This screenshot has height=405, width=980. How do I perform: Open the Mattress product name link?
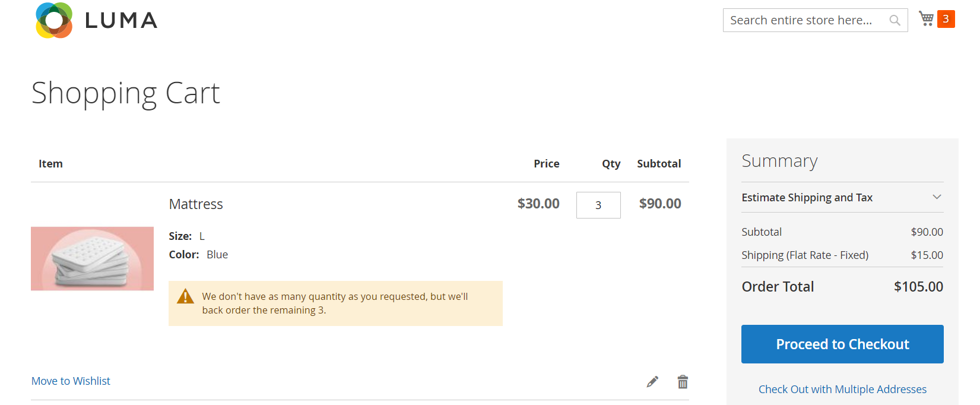pos(196,204)
